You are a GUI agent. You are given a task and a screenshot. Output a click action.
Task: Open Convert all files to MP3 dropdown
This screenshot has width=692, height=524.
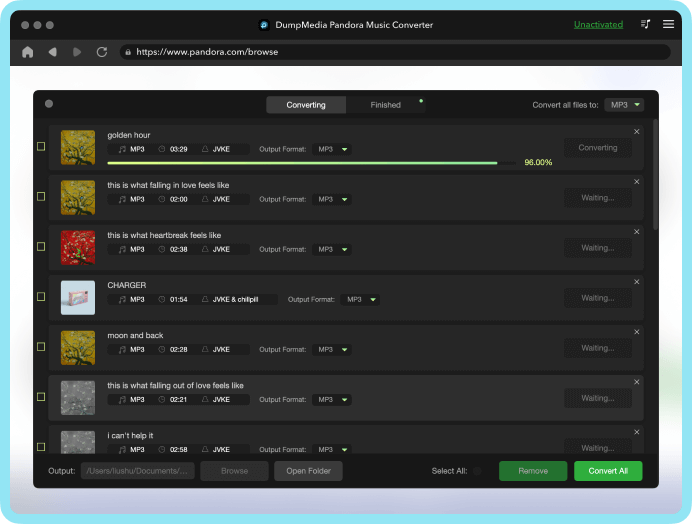pos(624,105)
